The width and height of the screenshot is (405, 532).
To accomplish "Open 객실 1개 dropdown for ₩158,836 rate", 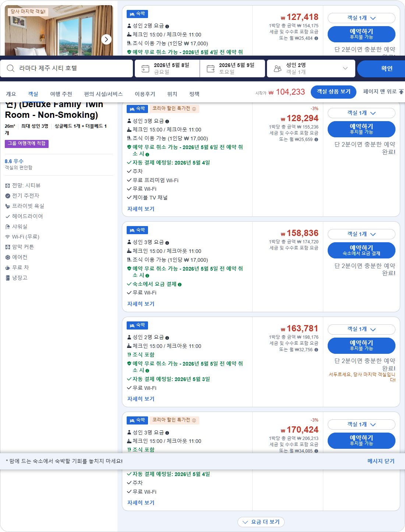I will click(362, 234).
